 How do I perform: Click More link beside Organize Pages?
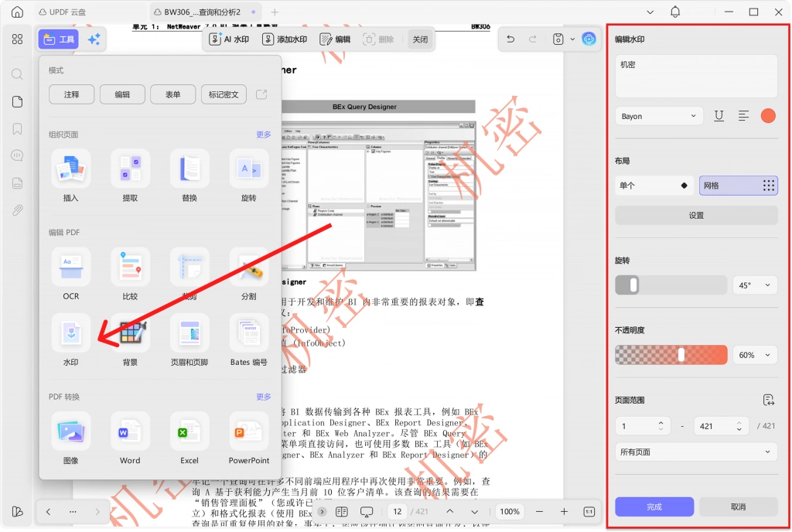click(264, 135)
